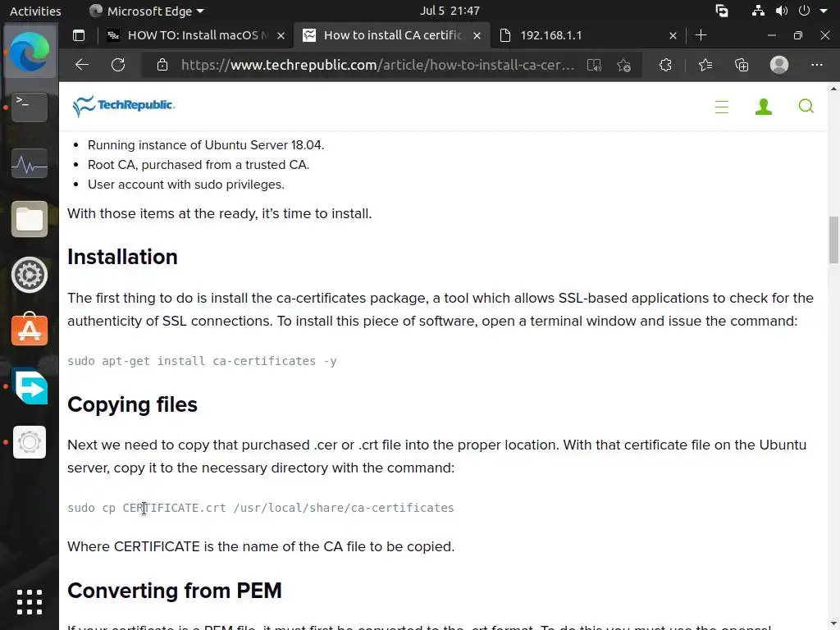Add page to favorites star icon
This screenshot has height=630, width=840.
point(623,65)
